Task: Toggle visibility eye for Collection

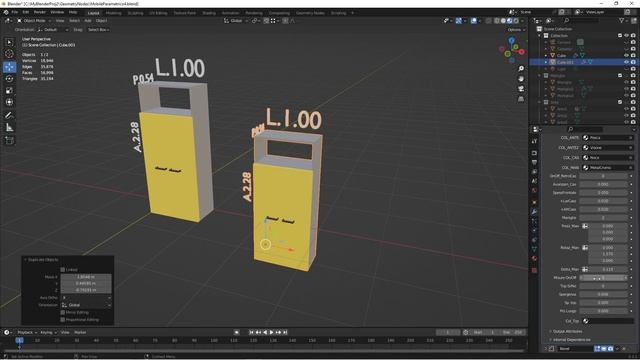Action: pos(627,36)
